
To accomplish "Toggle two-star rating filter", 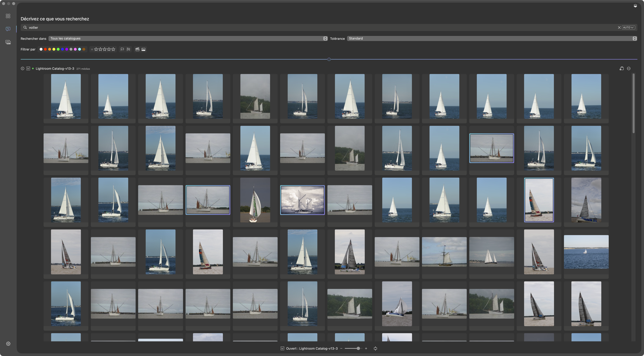I will 100,49.
